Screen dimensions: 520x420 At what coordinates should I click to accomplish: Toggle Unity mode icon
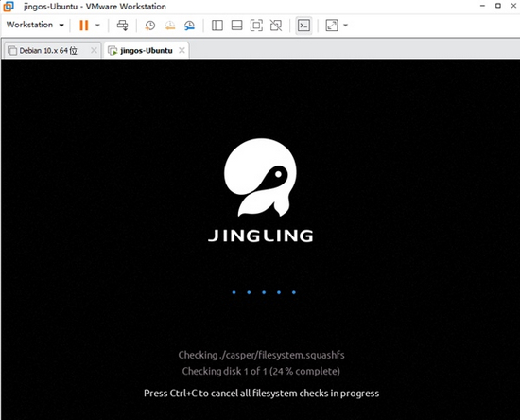(x=276, y=26)
